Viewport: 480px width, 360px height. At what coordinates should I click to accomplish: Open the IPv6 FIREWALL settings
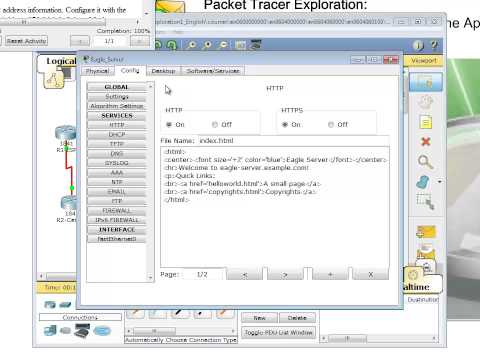click(x=117, y=220)
